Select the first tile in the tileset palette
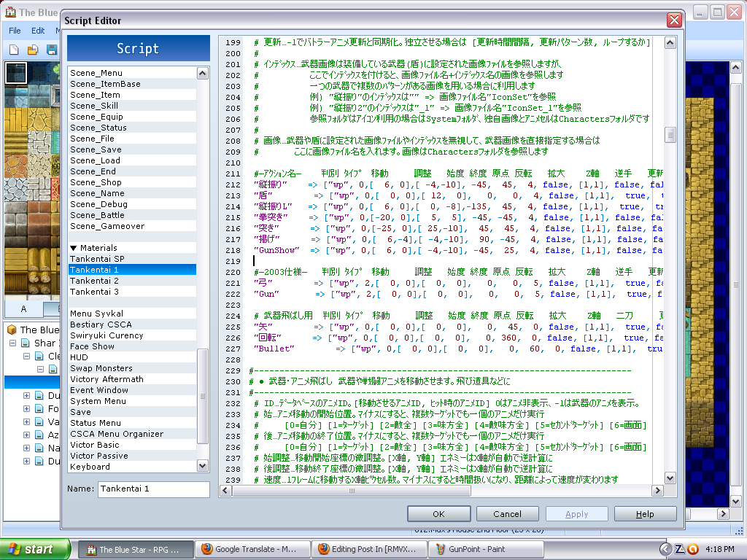The width and height of the screenshot is (747, 560). tap(15, 73)
